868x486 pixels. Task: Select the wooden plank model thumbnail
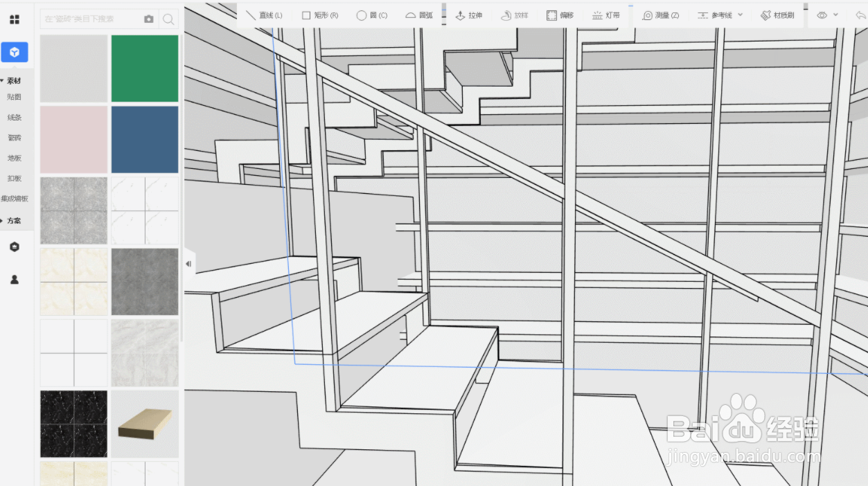pyautogui.click(x=145, y=424)
